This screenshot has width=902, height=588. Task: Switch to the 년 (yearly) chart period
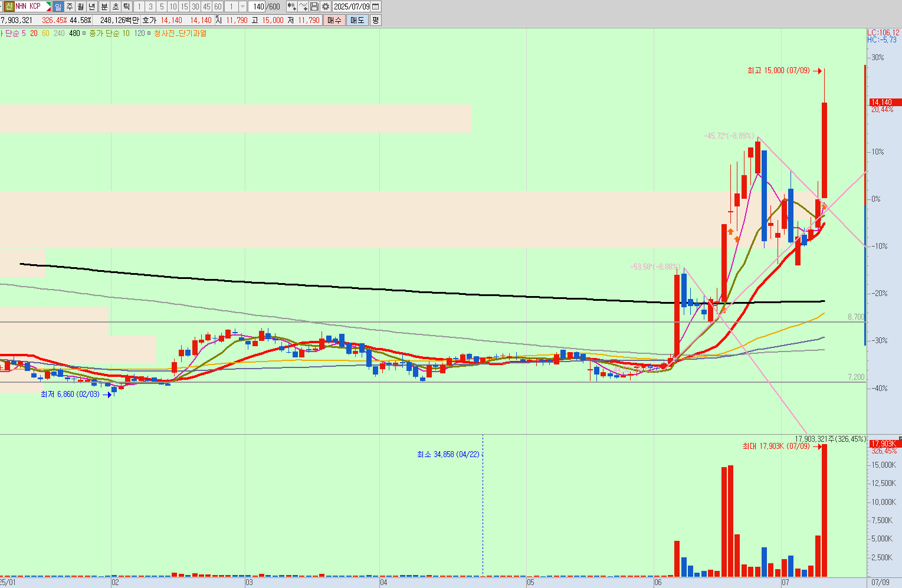click(91, 6)
